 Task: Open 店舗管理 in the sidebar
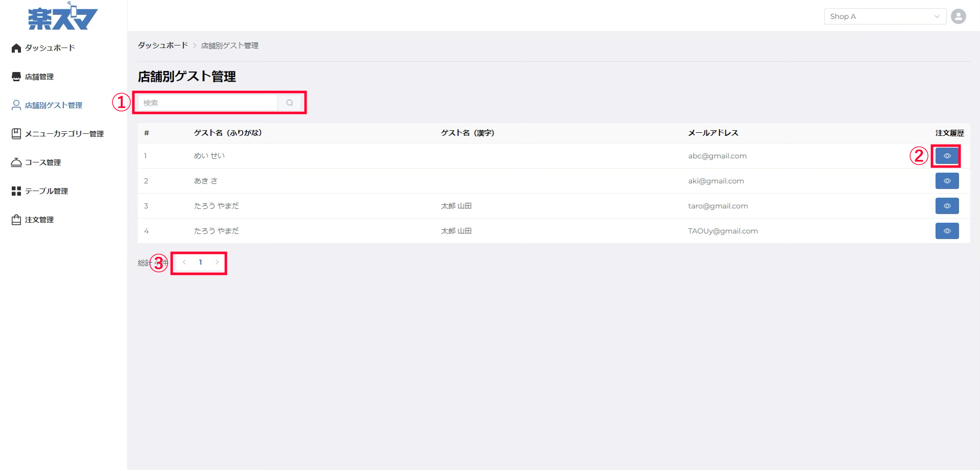[x=39, y=77]
